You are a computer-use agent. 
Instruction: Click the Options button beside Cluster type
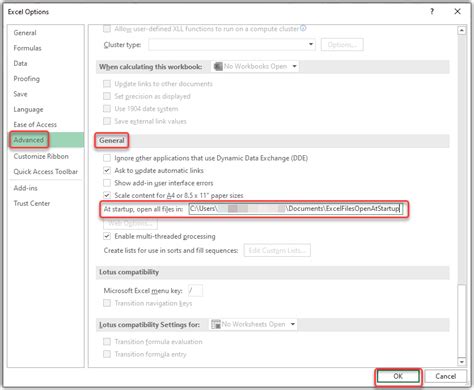[342, 45]
